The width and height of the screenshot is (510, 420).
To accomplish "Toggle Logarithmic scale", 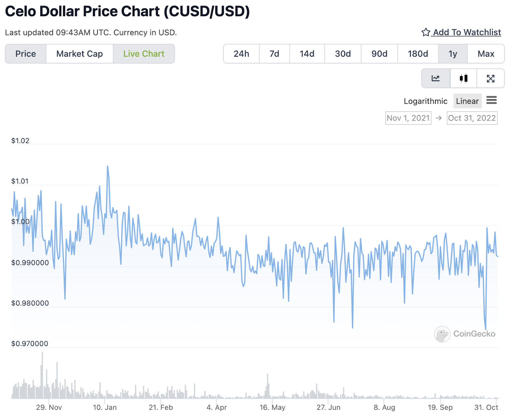I will pyautogui.click(x=426, y=101).
